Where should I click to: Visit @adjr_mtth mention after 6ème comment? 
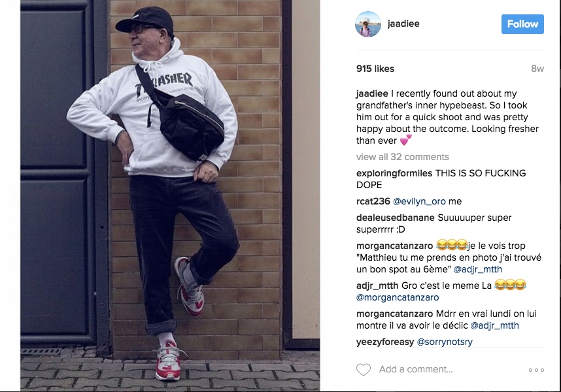point(478,269)
